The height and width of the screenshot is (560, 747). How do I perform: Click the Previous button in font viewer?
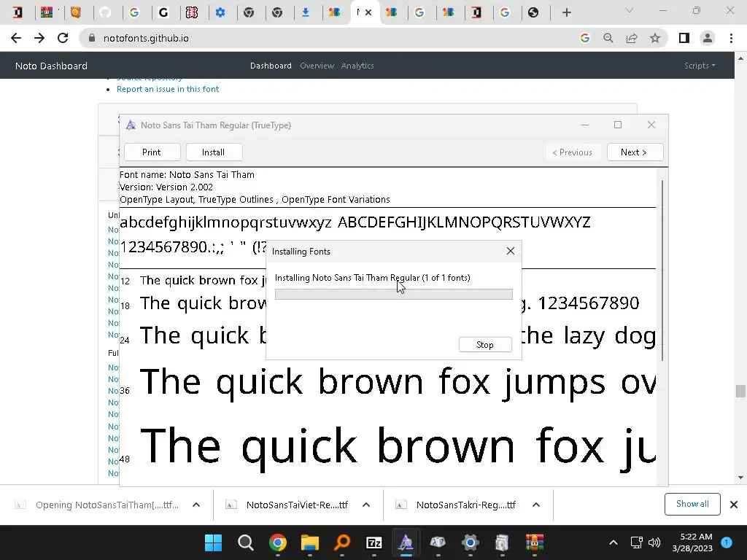pos(572,152)
